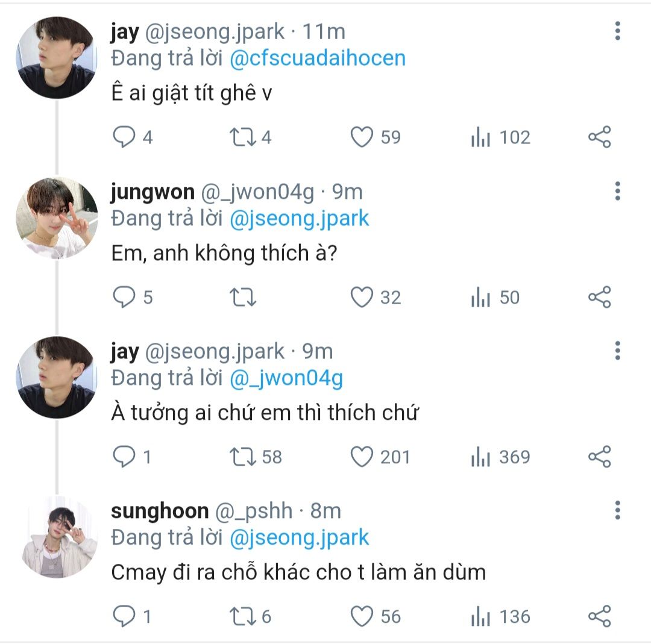Open jungwon's profile picture
The image size is (651, 644).
pos(57,218)
